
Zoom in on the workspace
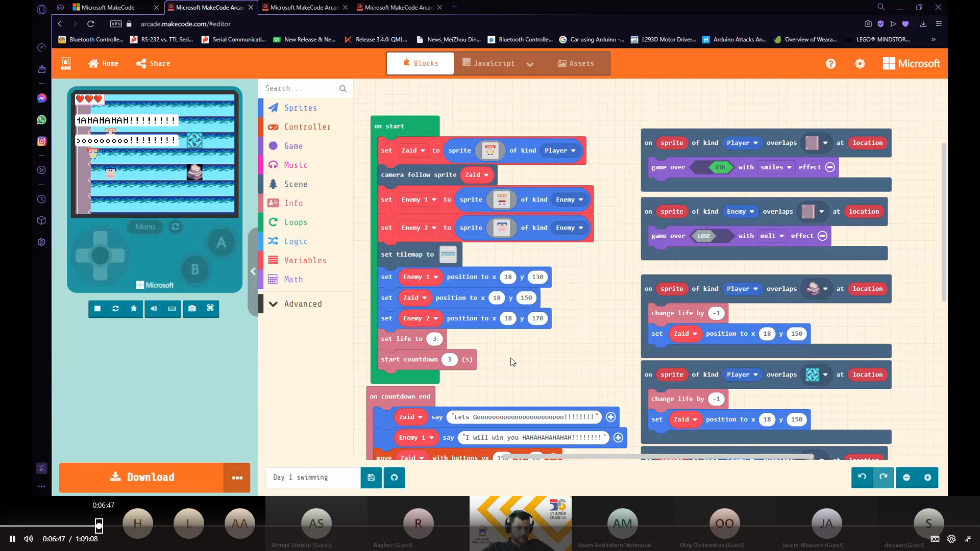coord(928,478)
